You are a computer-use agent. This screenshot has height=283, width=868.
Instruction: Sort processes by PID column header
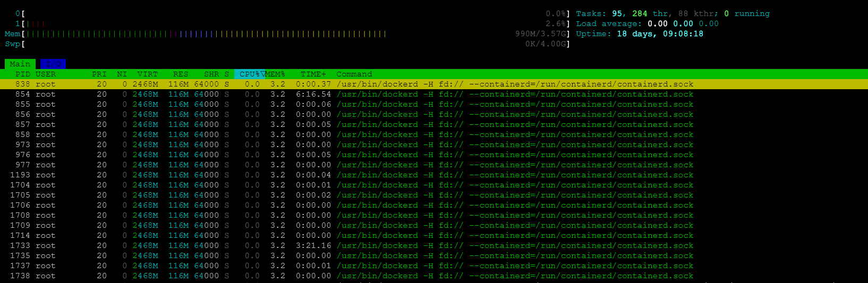[x=23, y=74]
